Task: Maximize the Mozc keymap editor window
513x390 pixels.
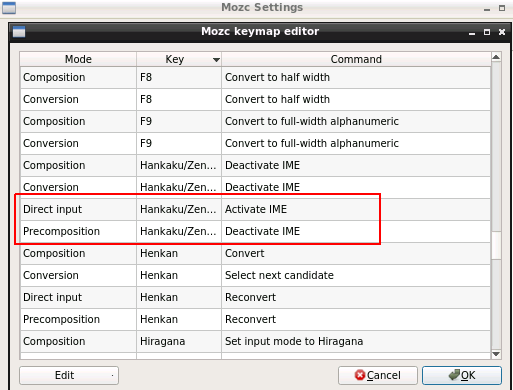Action: coord(487,32)
